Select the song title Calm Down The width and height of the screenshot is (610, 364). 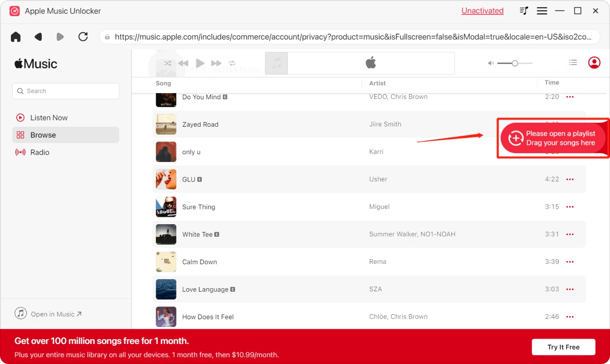click(200, 262)
